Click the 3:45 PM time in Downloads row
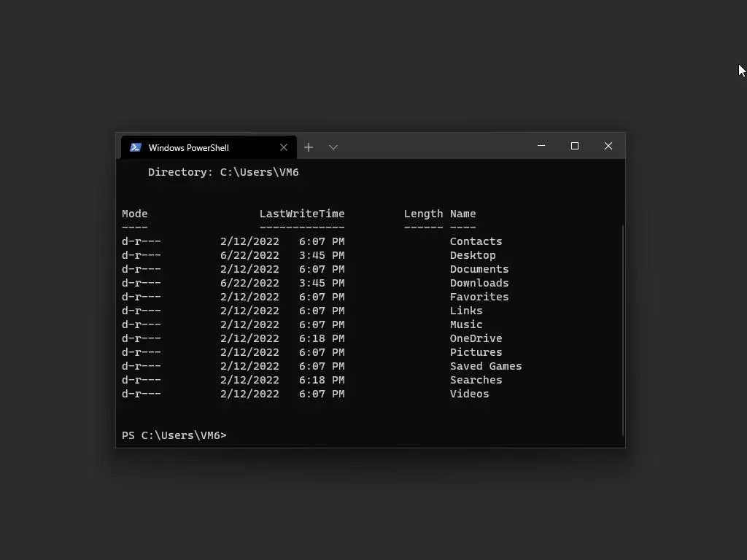The width and height of the screenshot is (747, 560). pos(322,283)
